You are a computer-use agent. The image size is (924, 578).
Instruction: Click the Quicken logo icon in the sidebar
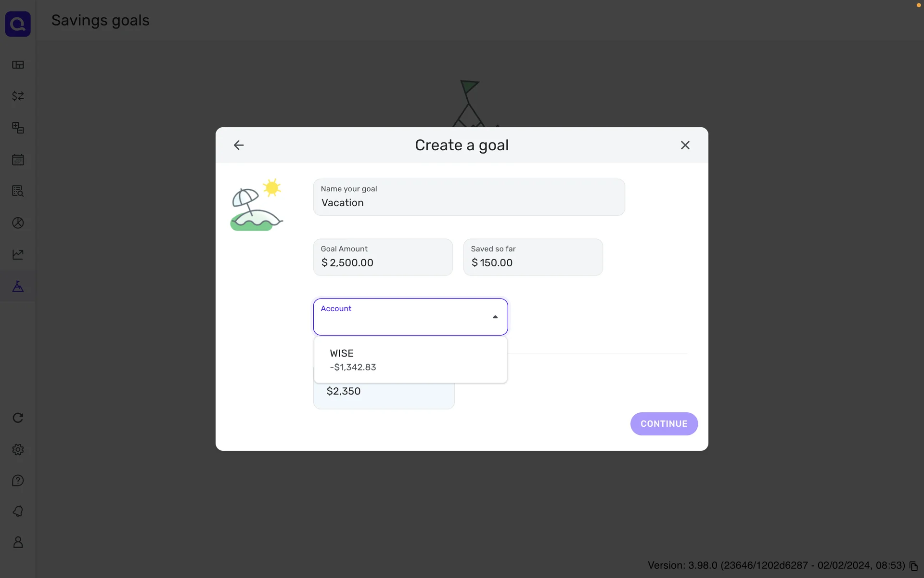tap(18, 24)
